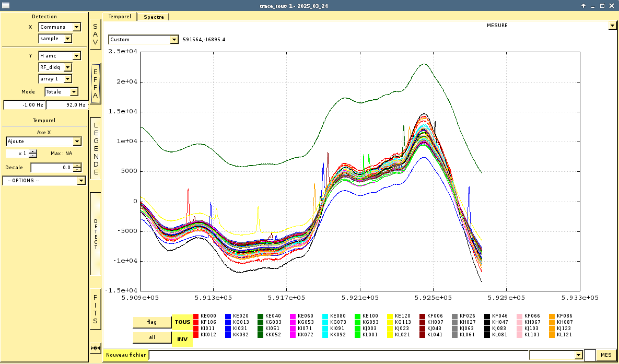Click the Nouveau fichier text field
The height and width of the screenshot is (364, 619).
coord(338,355)
